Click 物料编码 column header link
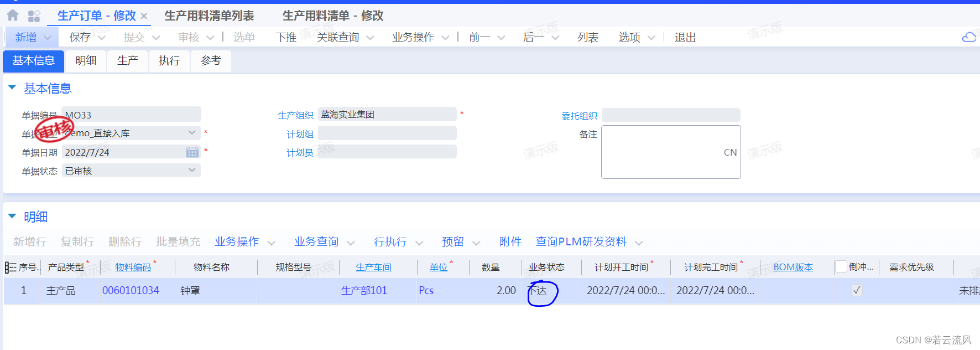 (x=133, y=267)
